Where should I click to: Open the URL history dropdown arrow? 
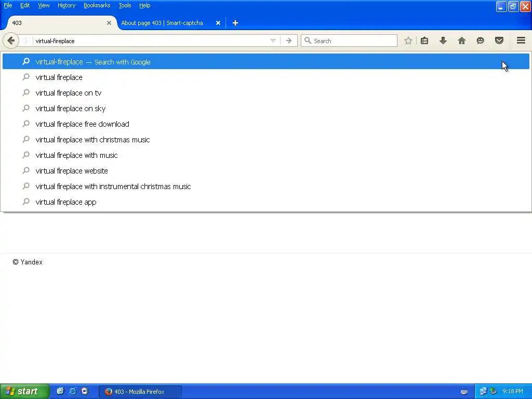[273, 41]
